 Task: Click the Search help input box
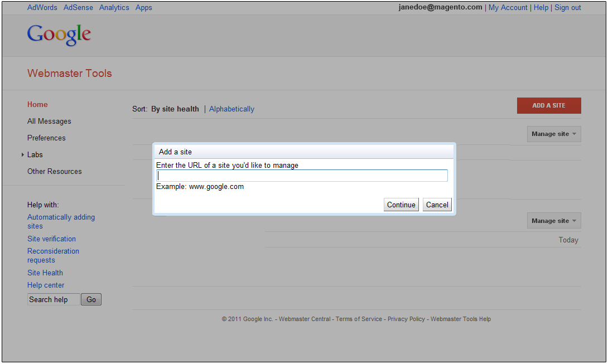pyautogui.click(x=54, y=299)
